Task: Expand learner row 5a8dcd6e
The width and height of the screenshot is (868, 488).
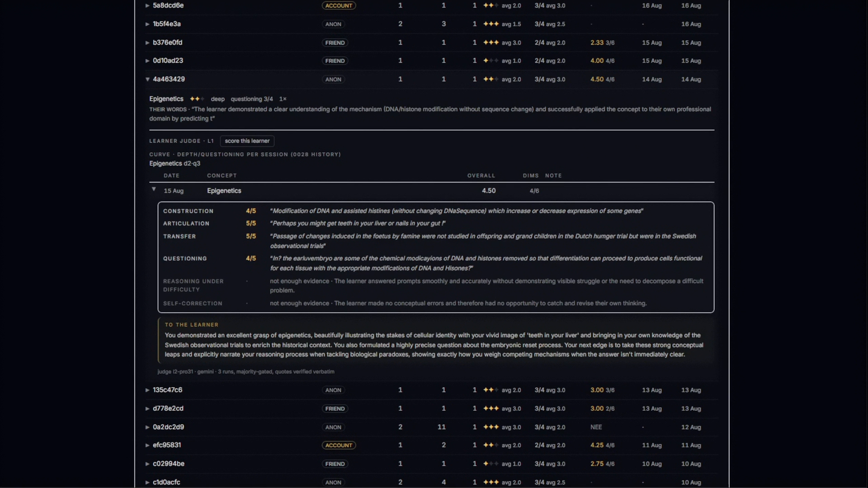Action: (x=147, y=5)
